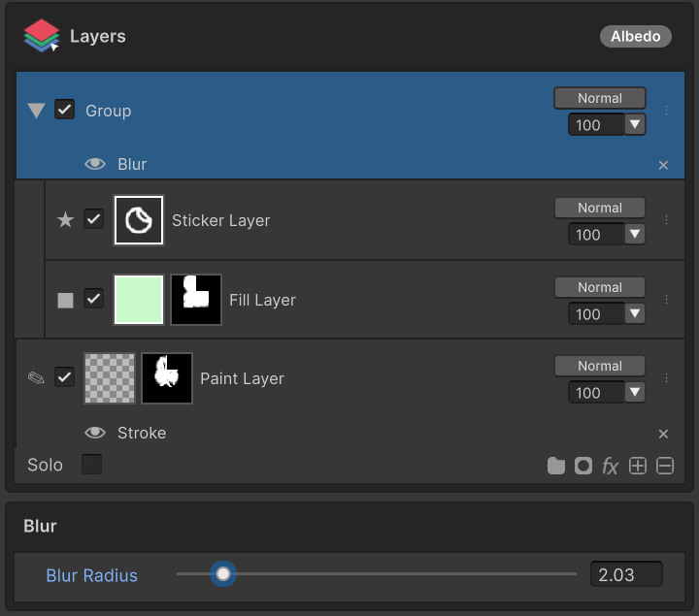Edit Group opacity value 100
The height and width of the screenshot is (616, 699).
coord(596,125)
